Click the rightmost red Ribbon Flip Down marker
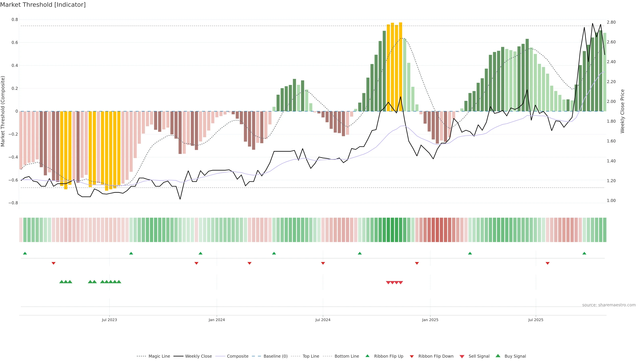644x362 pixels. [548, 263]
